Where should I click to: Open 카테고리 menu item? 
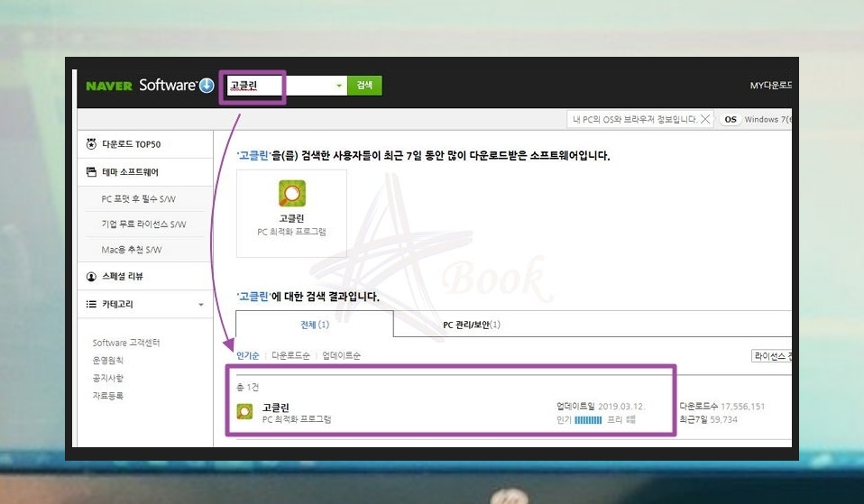(x=117, y=304)
